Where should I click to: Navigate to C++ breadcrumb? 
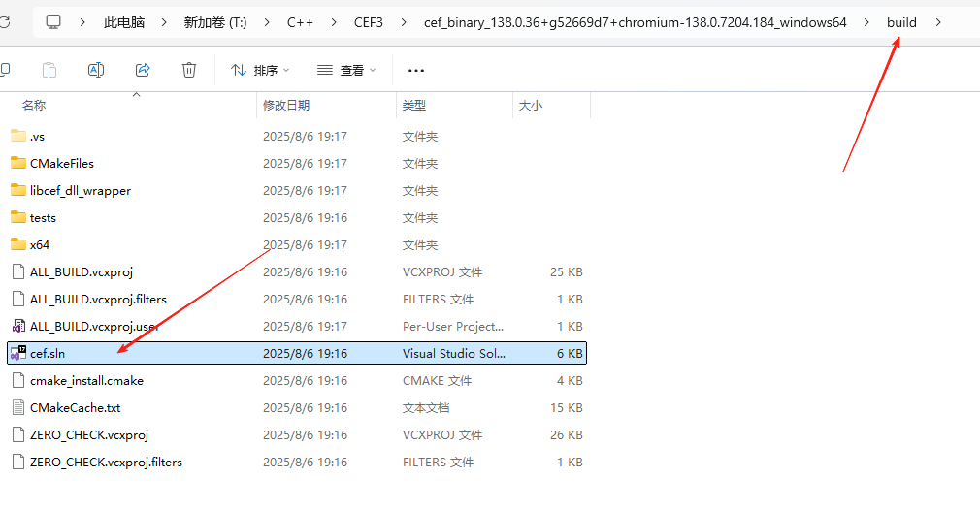[x=300, y=22]
